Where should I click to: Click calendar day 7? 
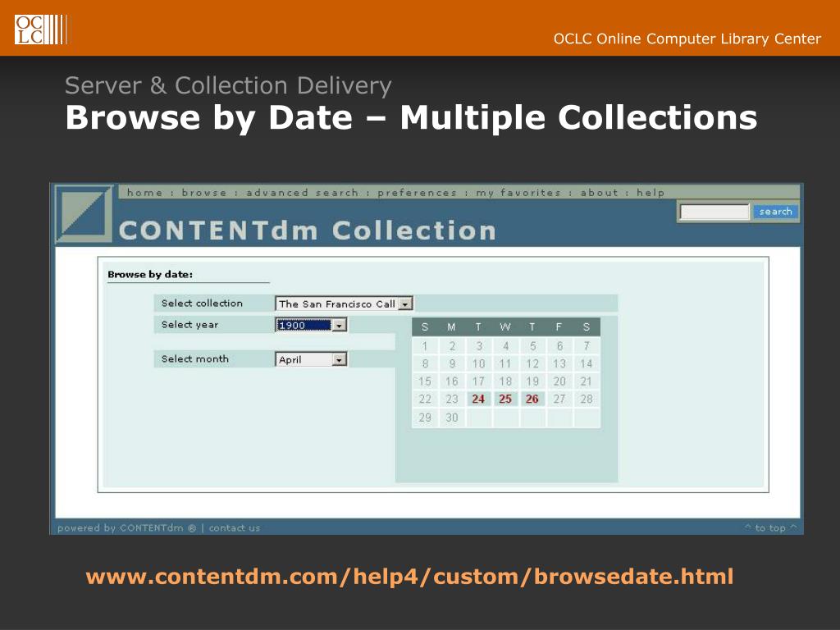pyautogui.click(x=586, y=346)
